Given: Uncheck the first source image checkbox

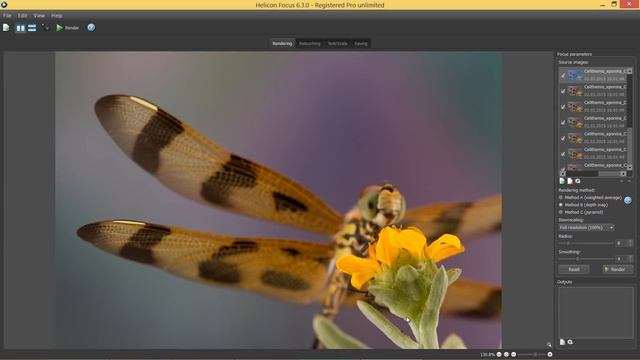Looking at the screenshot, I should pyautogui.click(x=563, y=76).
